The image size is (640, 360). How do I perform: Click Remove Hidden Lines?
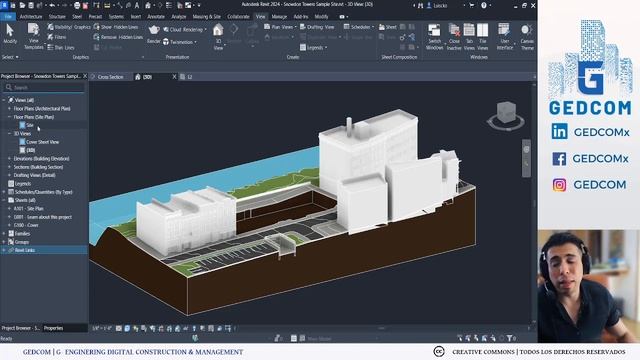point(118,37)
